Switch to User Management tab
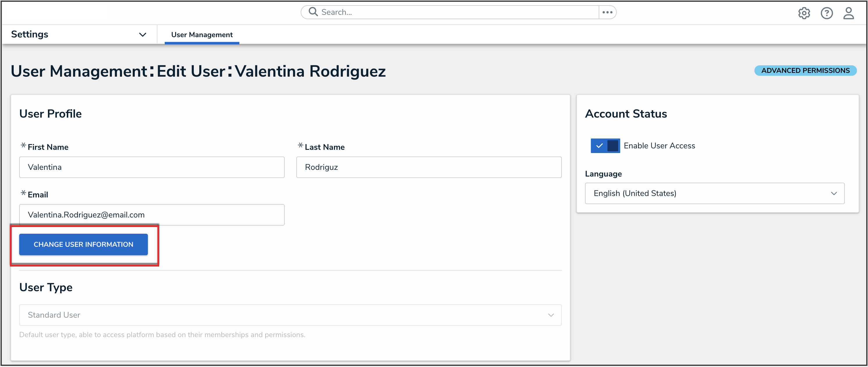This screenshot has height=367, width=868. [x=202, y=35]
